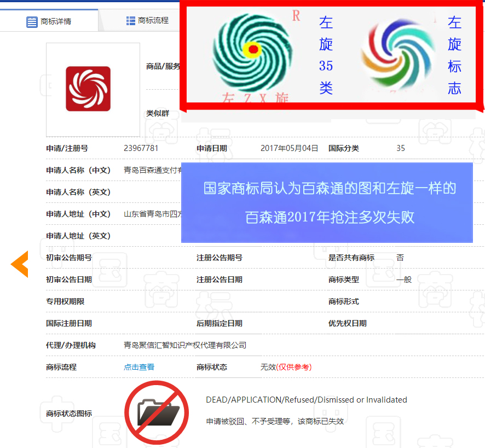The height and width of the screenshot is (448, 485).
Task: Click the 国际分类 field label
Action: coord(344,148)
